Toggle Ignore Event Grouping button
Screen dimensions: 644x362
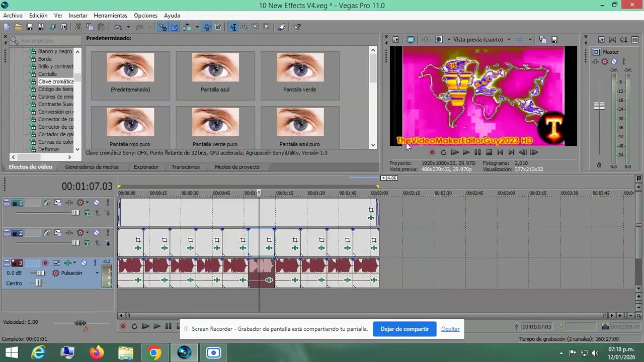click(x=218, y=27)
